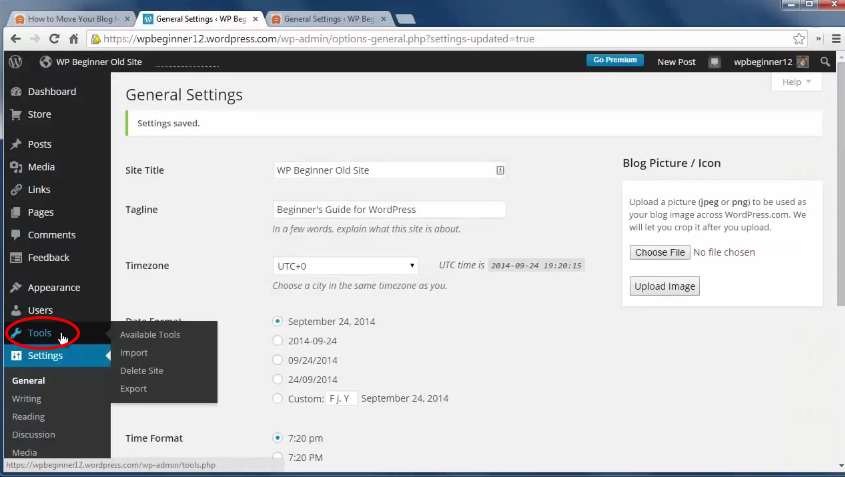Select date format 2014-09-24
Viewport: 845px width, 477px height.
pyautogui.click(x=278, y=341)
